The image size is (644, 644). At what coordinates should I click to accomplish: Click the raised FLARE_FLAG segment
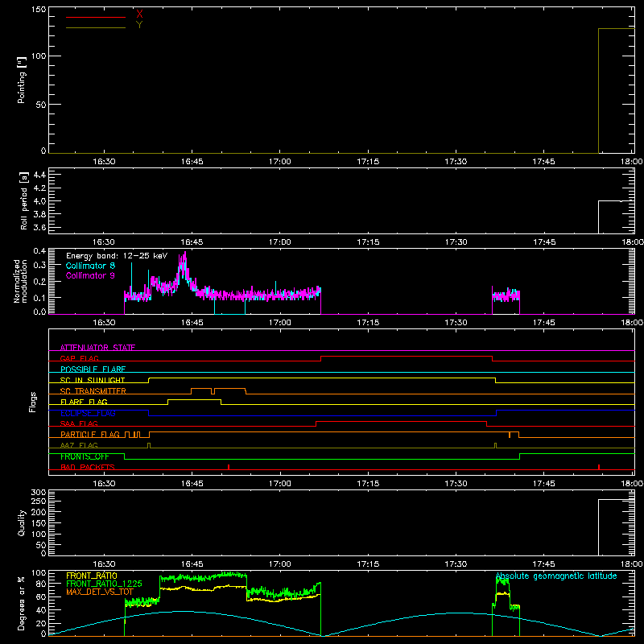(194, 399)
